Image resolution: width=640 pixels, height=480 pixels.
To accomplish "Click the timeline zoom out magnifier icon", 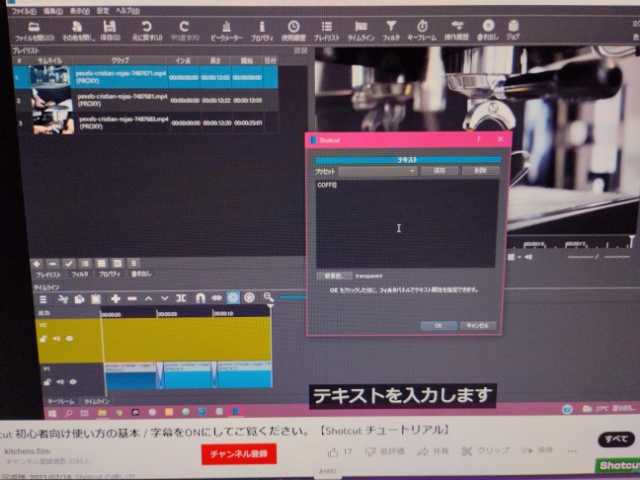I will pos(268,298).
